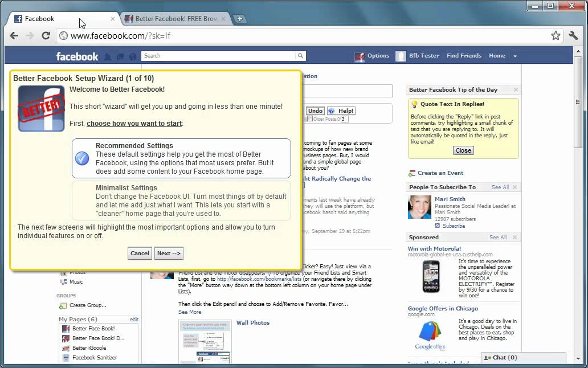This screenshot has width=588, height=368.
Task: Click the browser forward arrow
Action: (x=30, y=35)
